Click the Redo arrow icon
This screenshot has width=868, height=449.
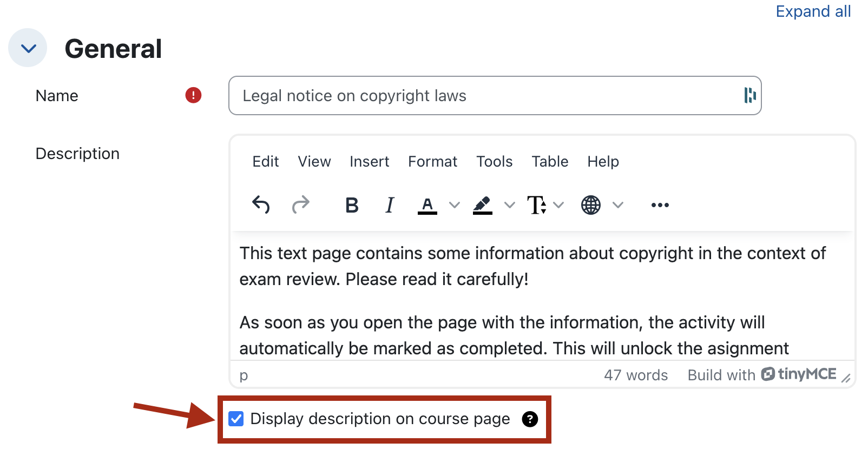click(x=300, y=205)
